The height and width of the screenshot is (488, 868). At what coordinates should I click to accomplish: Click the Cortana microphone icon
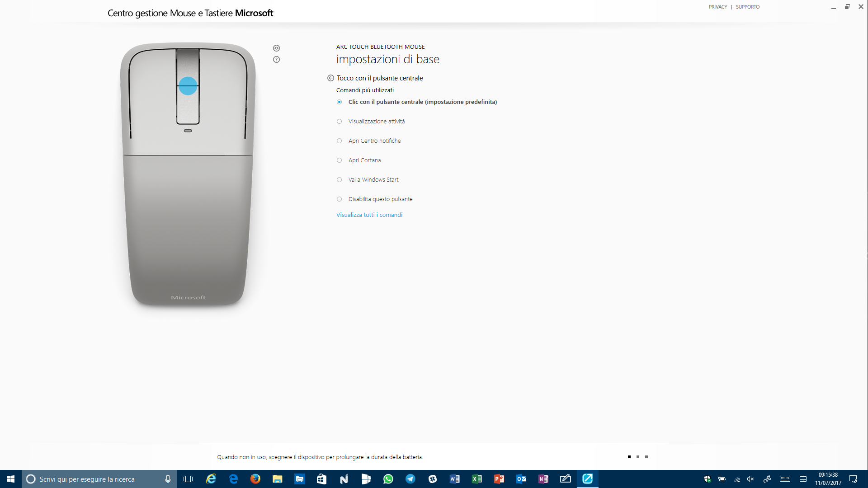coord(168,479)
